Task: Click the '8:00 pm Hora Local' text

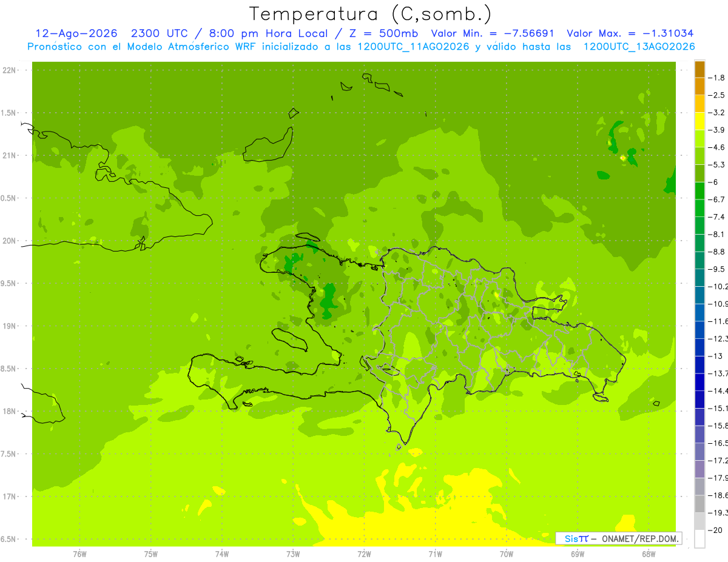Action: coord(268,33)
